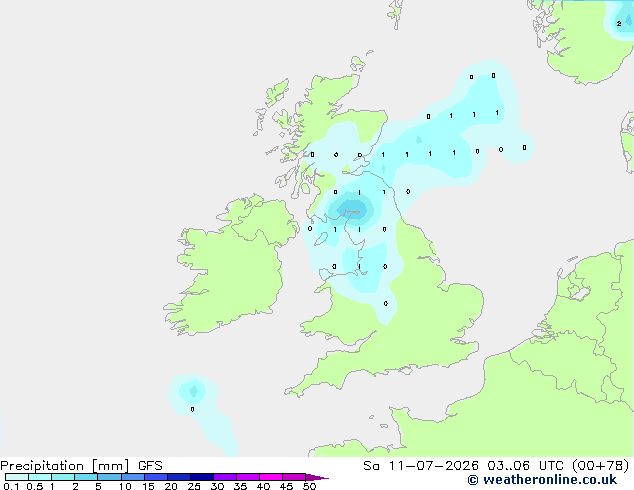The width and height of the screenshot is (634, 490).
Task: Click the 15–20 mm blue legend swatch
Action: coord(155,477)
